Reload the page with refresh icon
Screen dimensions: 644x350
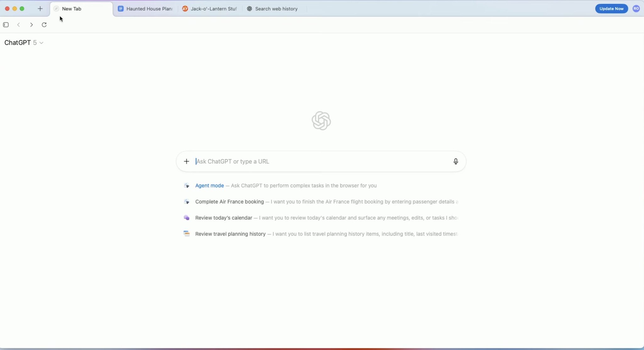point(44,25)
